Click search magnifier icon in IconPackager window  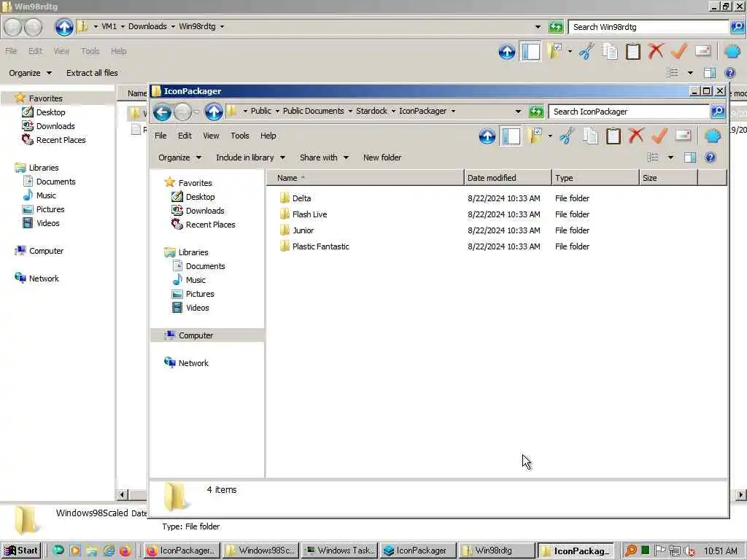[x=718, y=112]
